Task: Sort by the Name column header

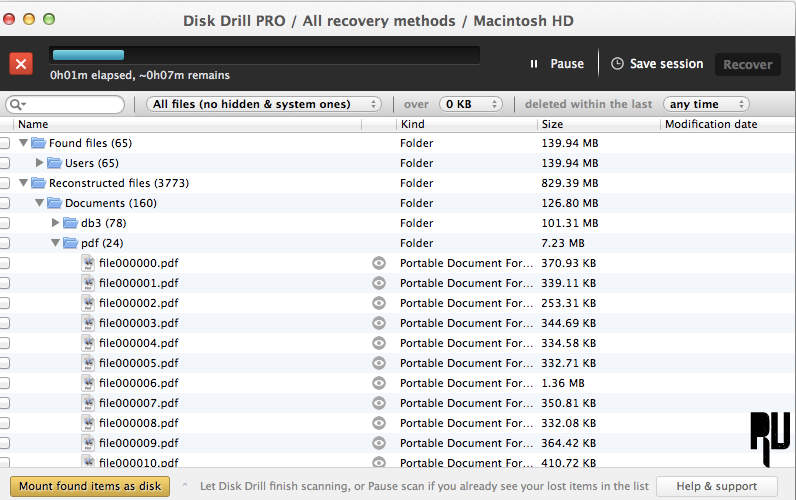Action: [x=33, y=124]
